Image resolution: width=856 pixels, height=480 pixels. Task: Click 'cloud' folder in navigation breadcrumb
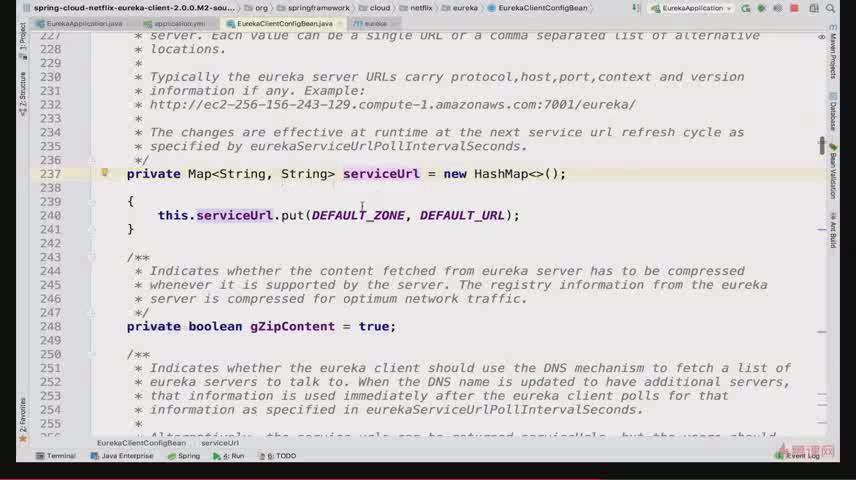tap(375, 8)
